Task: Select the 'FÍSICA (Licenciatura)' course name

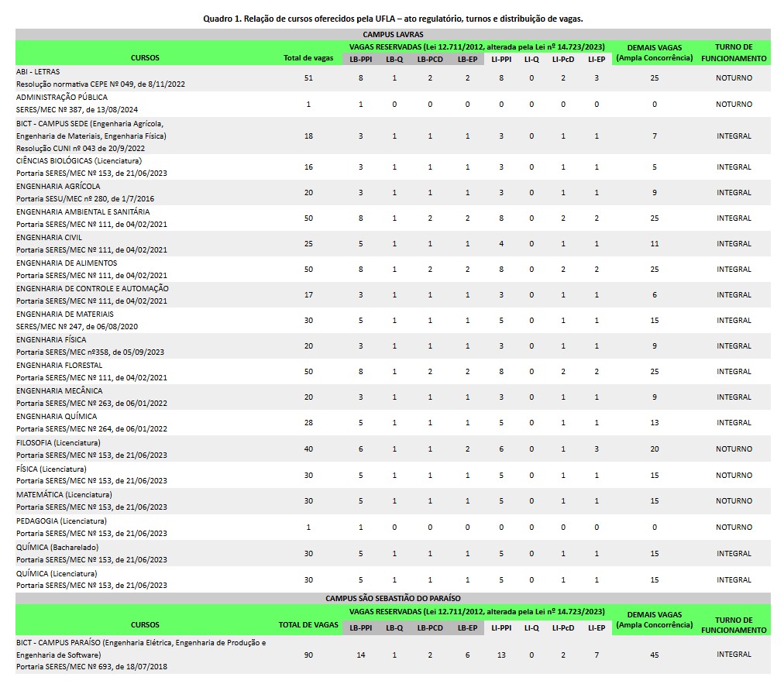Action: click(x=51, y=469)
